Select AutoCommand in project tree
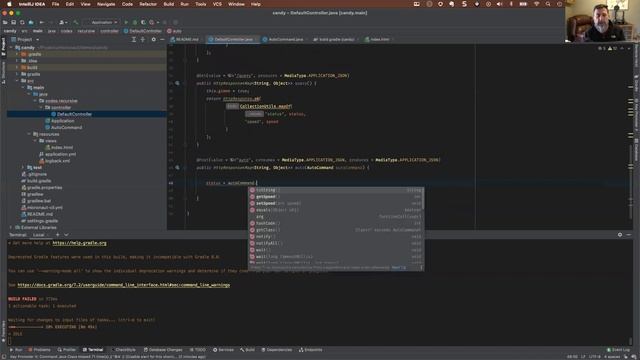This screenshot has height=360, width=640. (x=66, y=127)
